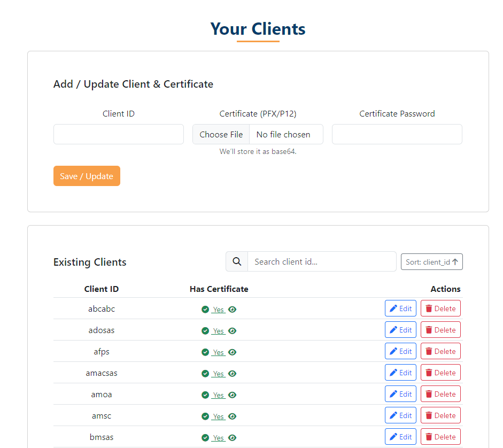The image size is (503, 448).
Task: Click the Client ID input field
Action: coord(118,134)
